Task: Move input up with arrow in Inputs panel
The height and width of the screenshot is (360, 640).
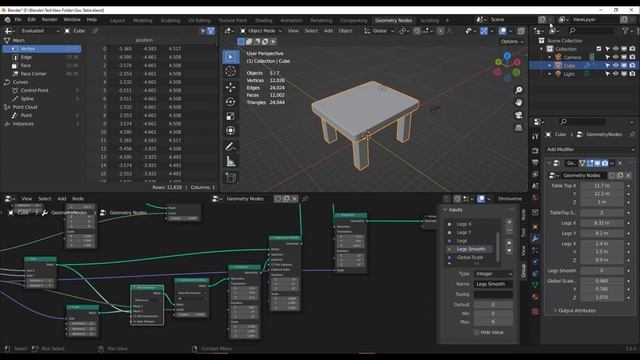Action: tap(509, 243)
